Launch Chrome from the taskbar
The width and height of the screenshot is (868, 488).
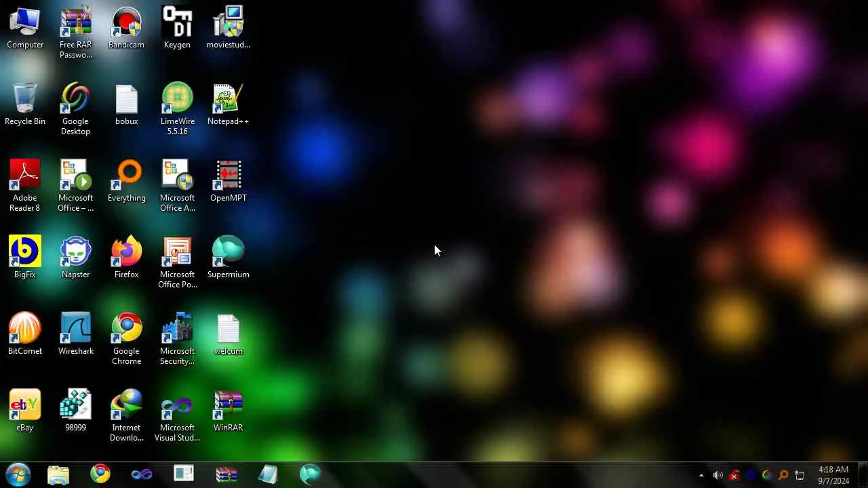pyautogui.click(x=100, y=474)
